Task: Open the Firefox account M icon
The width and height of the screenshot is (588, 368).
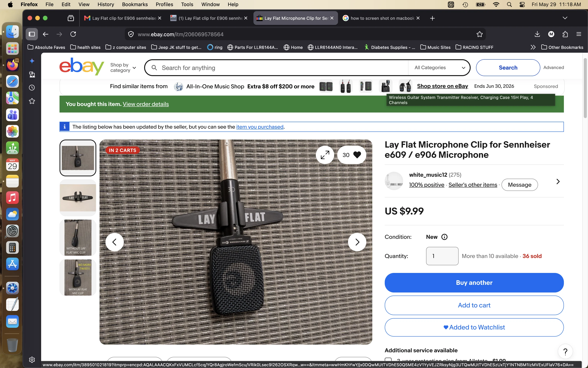Action: (551, 34)
